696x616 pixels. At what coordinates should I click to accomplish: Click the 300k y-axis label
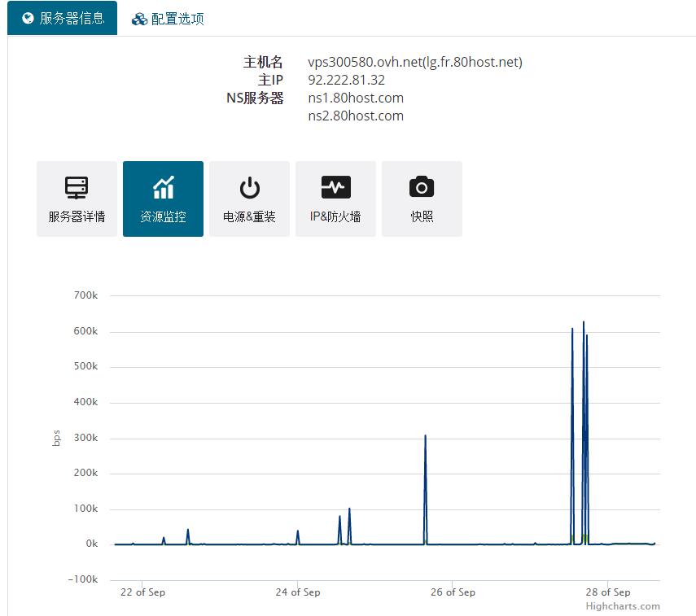coord(85,438)
